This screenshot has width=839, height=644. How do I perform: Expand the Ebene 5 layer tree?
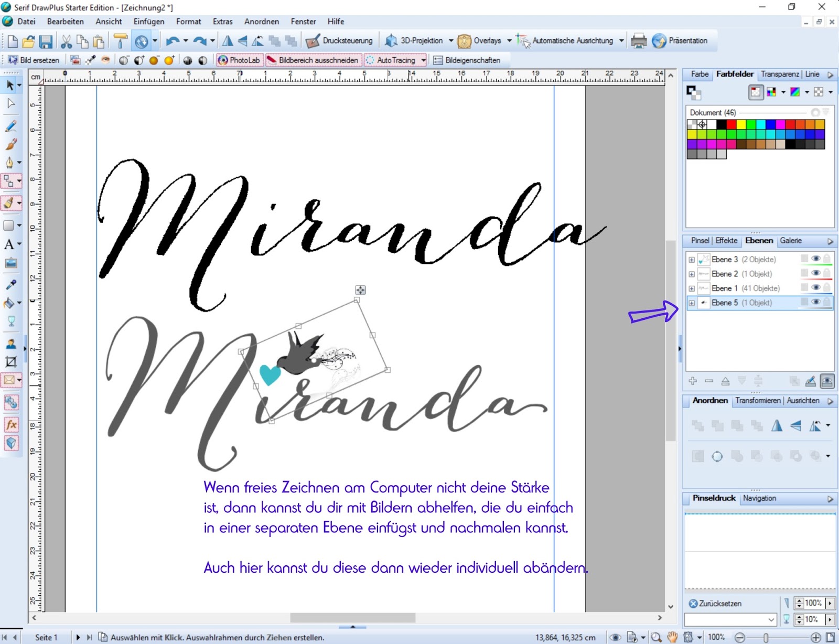coord(692,303)
